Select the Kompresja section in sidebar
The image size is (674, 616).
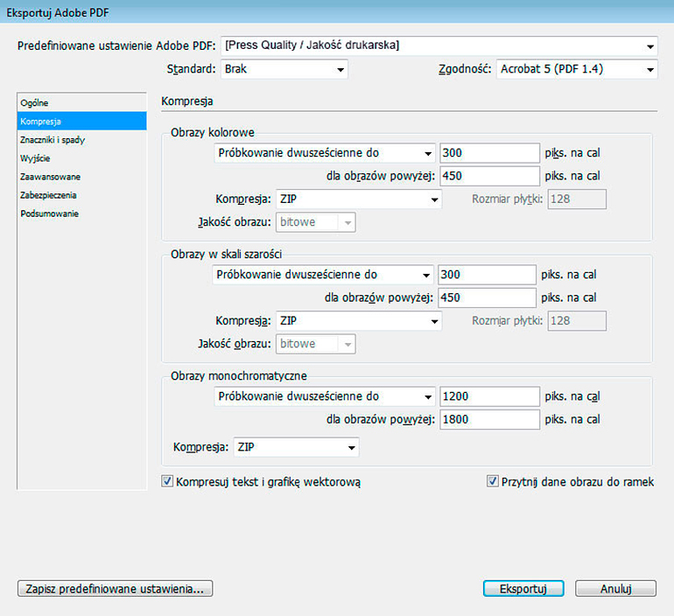(x=82, y=121)
